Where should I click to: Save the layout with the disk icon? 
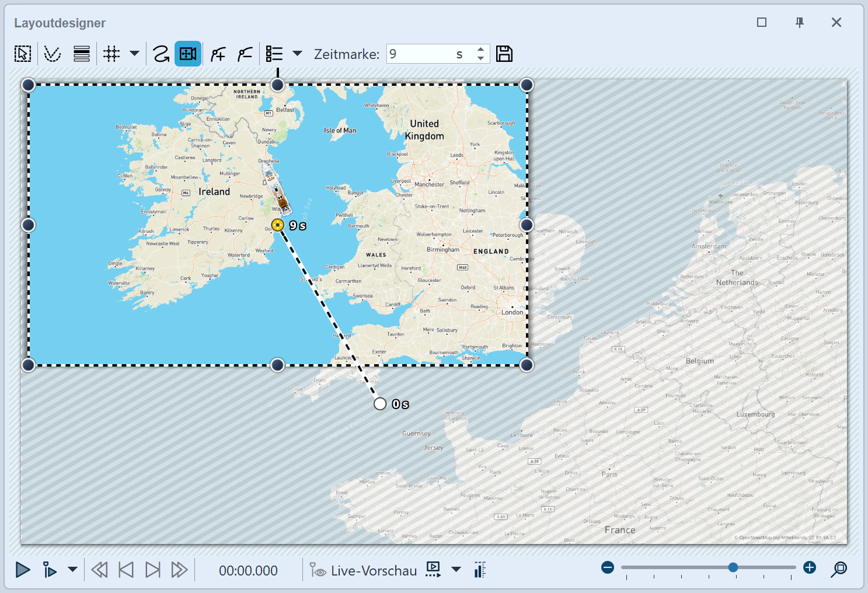coord(504,54)
